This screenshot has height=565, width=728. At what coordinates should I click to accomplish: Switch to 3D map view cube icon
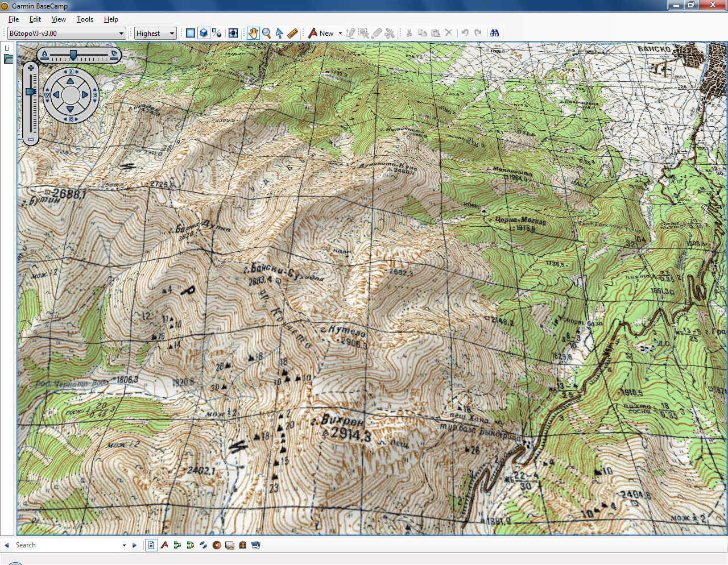click(x=203, y=33)
